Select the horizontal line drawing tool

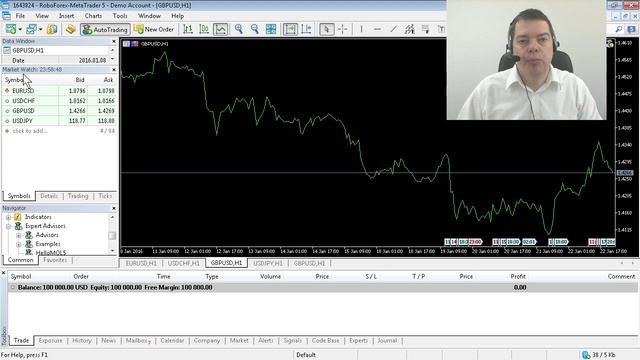click(x=378, y=29)
